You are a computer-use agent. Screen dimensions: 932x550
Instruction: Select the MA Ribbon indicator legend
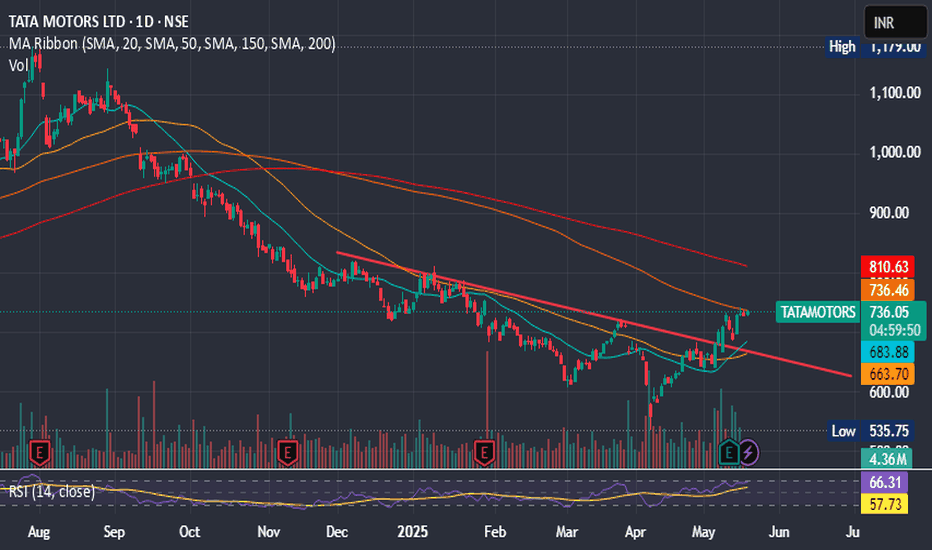(x=172, y=44)
